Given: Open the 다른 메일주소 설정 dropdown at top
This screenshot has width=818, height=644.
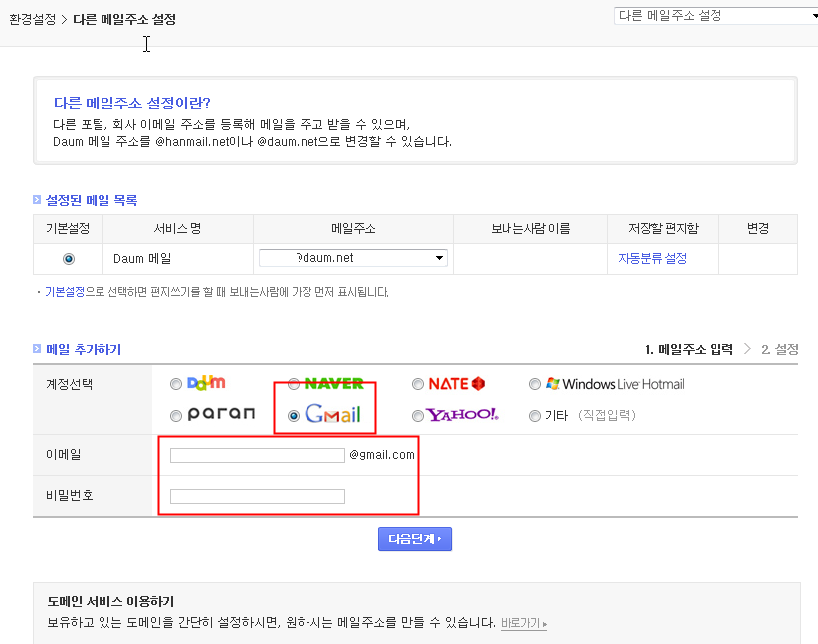Looking at the screenshot, I should 716,16.
